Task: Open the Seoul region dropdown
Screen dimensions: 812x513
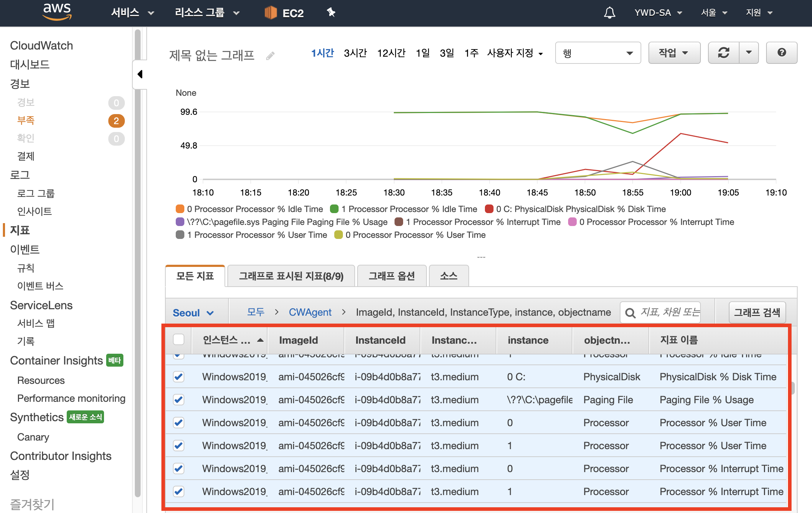Action: point(193,313)
